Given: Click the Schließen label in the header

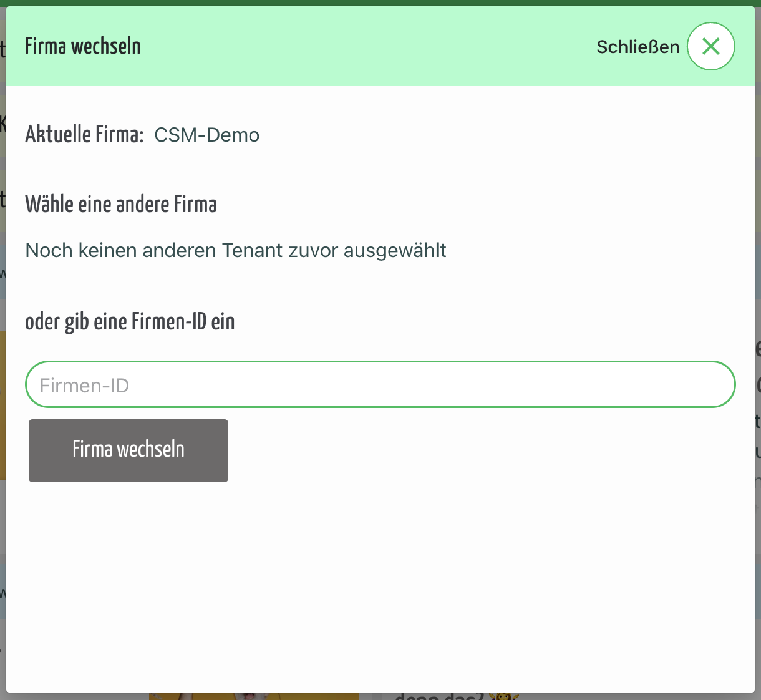Looking at the screenshot, I should coord(637,47).
